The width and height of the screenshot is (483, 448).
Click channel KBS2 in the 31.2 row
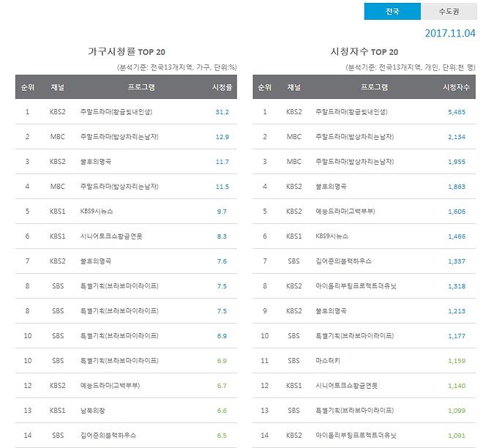pos(58,112)
